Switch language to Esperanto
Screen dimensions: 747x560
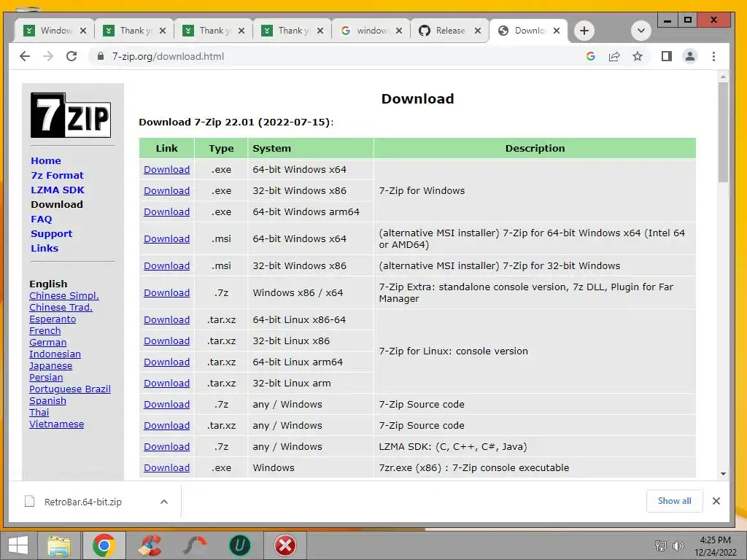coord(53,319)
